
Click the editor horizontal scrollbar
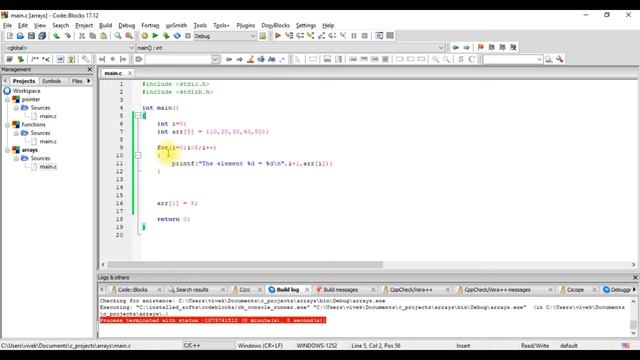pos(245,264)
